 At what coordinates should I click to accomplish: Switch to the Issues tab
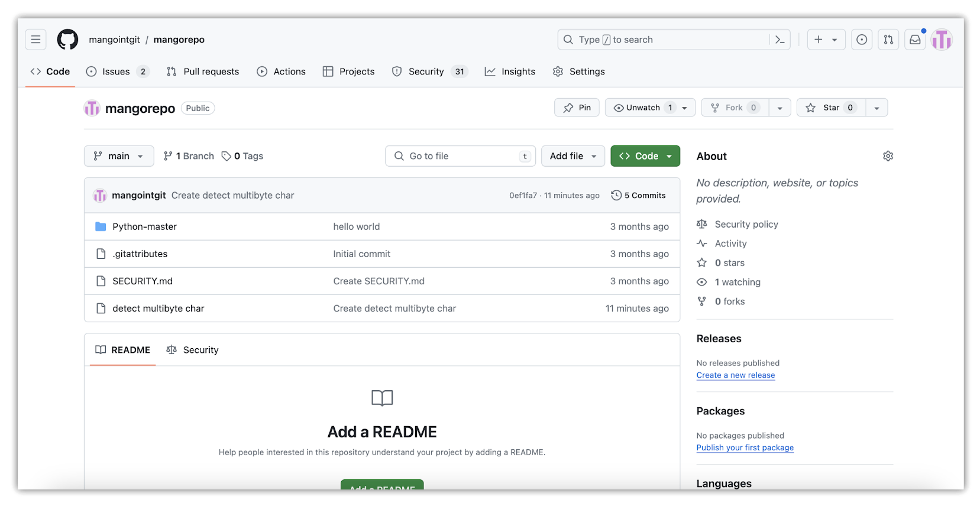(117, 72)
